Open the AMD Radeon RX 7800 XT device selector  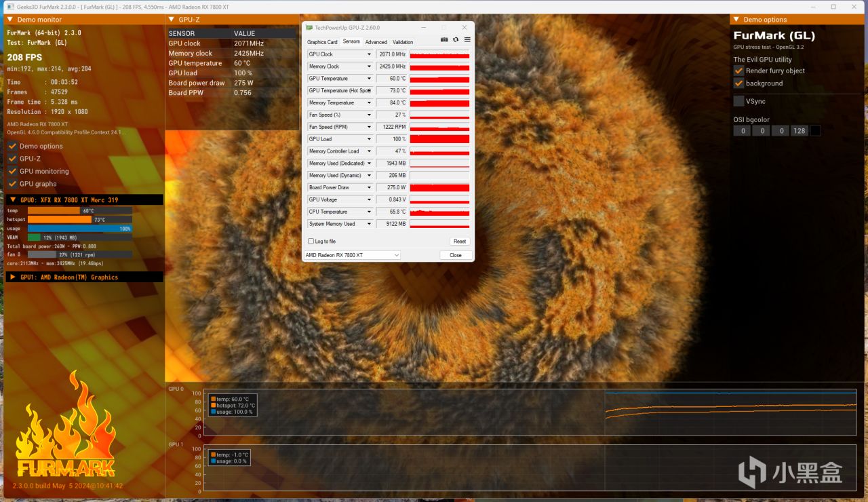[x=352, y=255]
